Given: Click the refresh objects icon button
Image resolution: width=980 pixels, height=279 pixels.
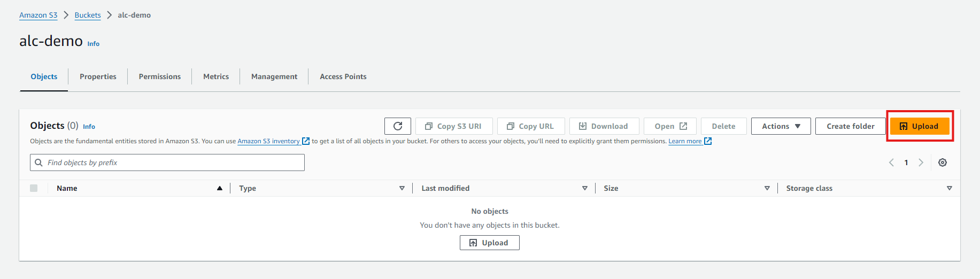Looking at the screenshot, I should pos(397,126).
